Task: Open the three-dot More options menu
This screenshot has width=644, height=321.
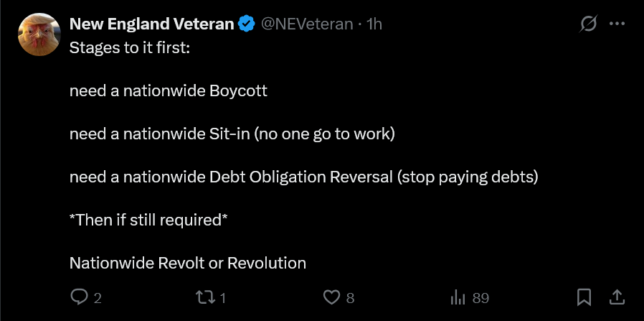Action: 617,24
